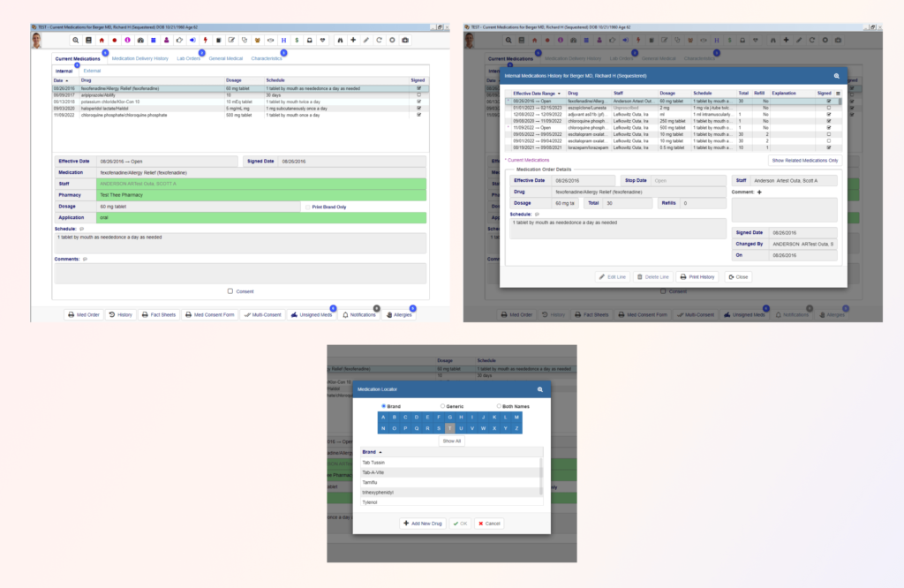Click the search magnifying glass in the toolbar
The height and width of the screenshot is (588, 904).
point(76,40)
